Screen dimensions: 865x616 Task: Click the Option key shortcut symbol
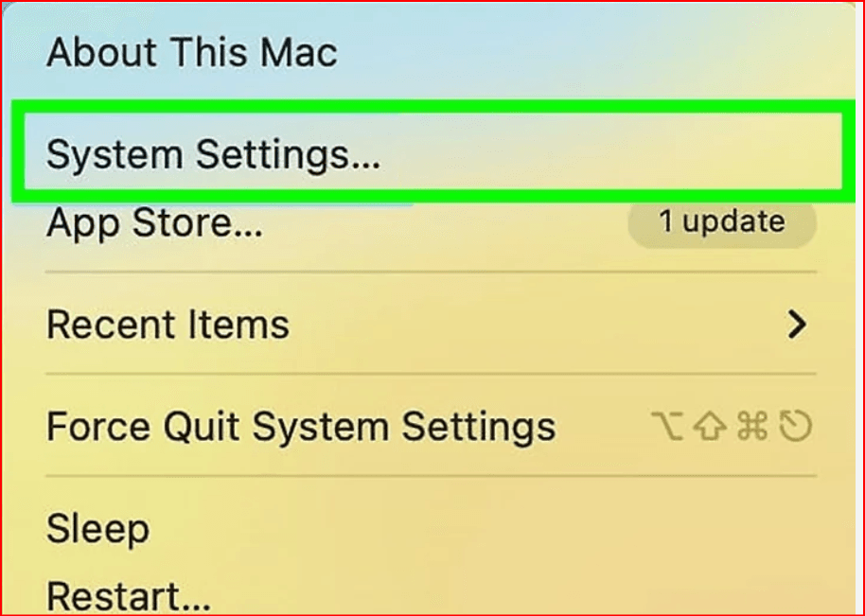pos(669,428)
